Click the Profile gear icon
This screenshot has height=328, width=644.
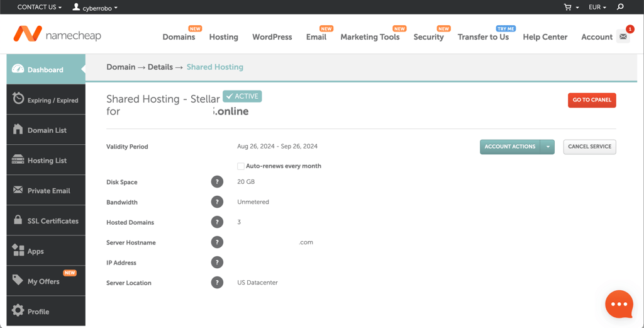(x=18, y=310)
